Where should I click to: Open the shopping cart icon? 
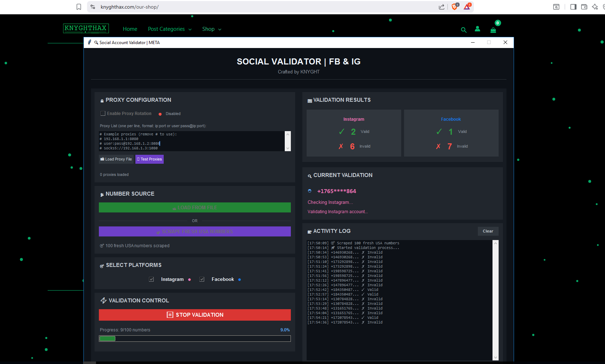point(493,30)
